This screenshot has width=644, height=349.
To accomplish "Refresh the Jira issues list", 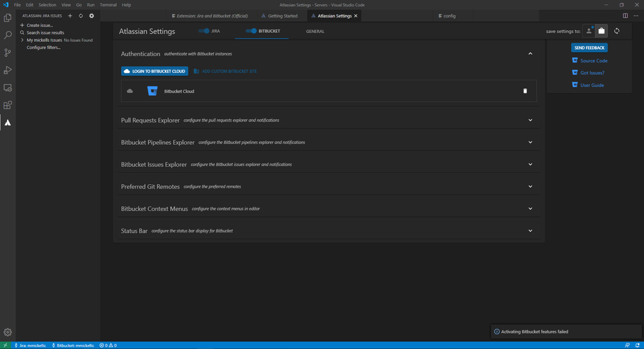I will tap(81, 15).
